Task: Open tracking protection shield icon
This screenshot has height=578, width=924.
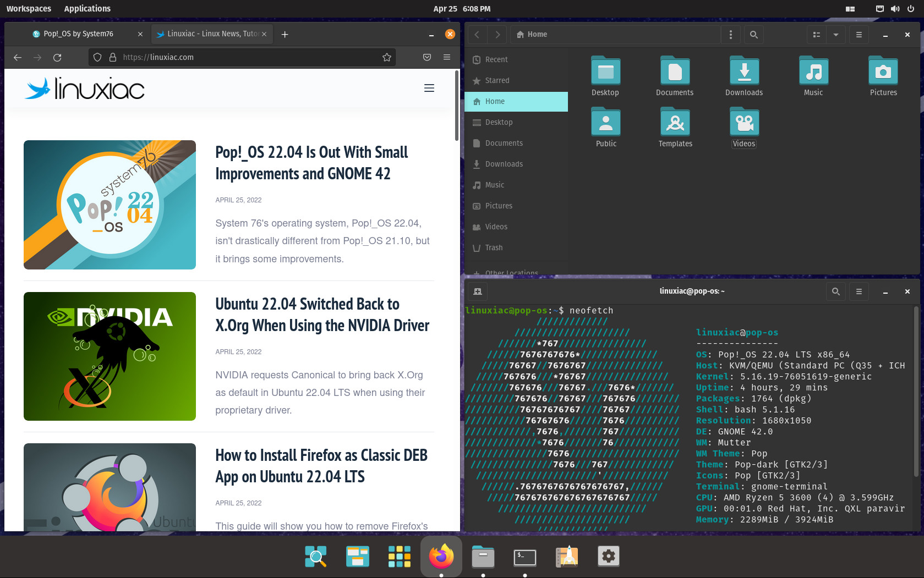Action: 97,57
